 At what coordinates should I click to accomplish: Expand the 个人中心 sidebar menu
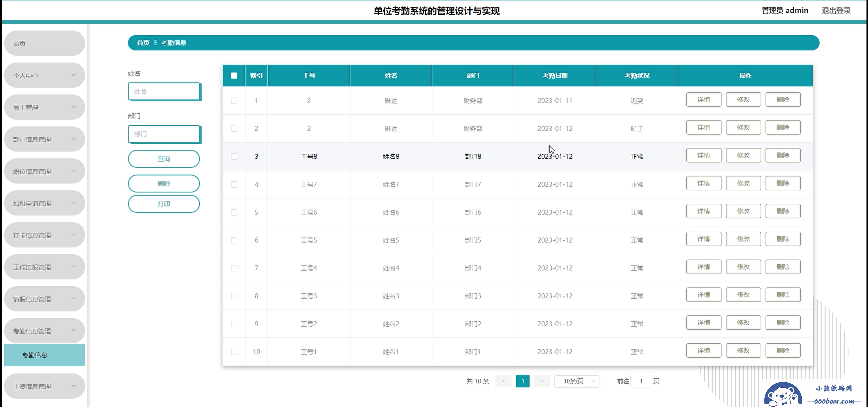tap(45, 75)
